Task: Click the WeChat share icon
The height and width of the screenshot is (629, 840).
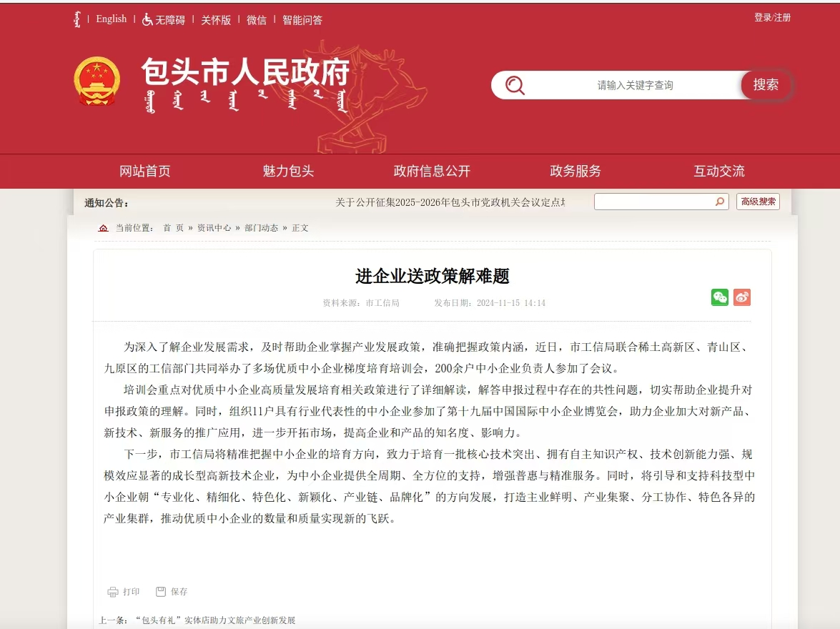Action: pyautogui.click(x=719, y=297)
